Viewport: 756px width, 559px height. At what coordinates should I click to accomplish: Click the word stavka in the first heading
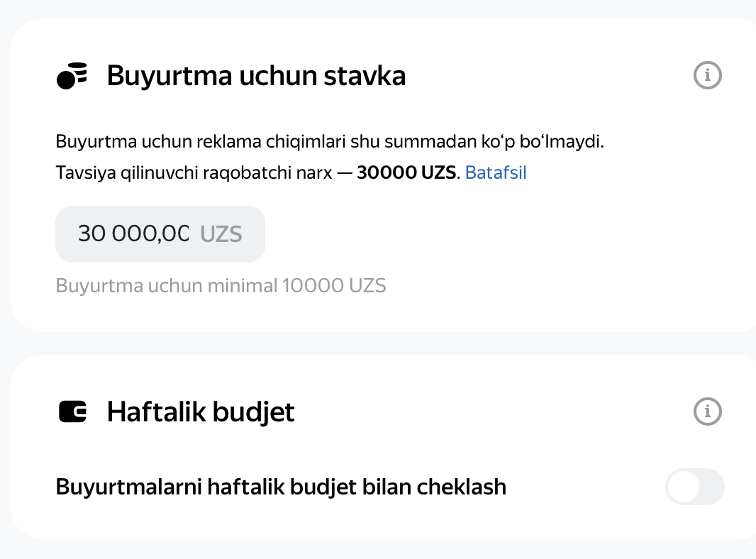[365, 76]
